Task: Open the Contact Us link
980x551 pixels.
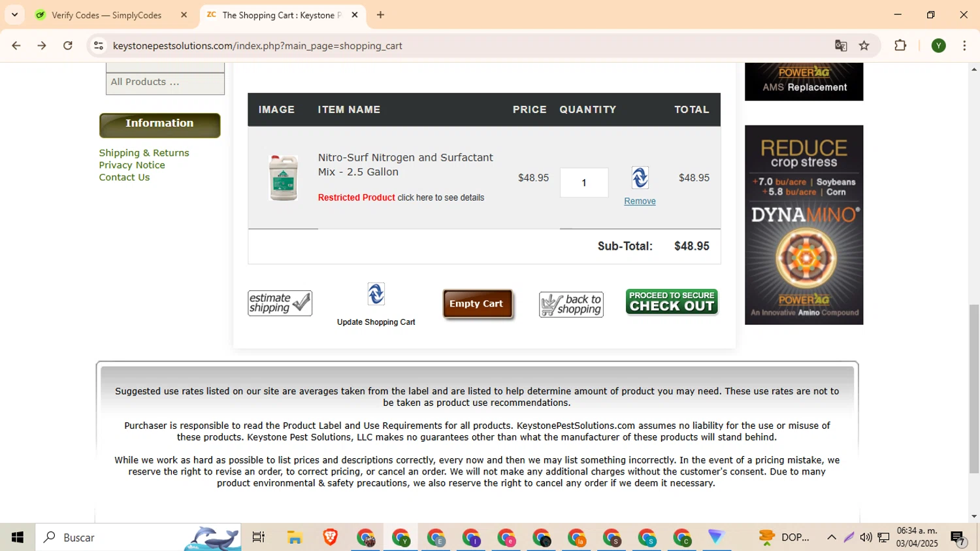Action: click(x=124, y=177)
